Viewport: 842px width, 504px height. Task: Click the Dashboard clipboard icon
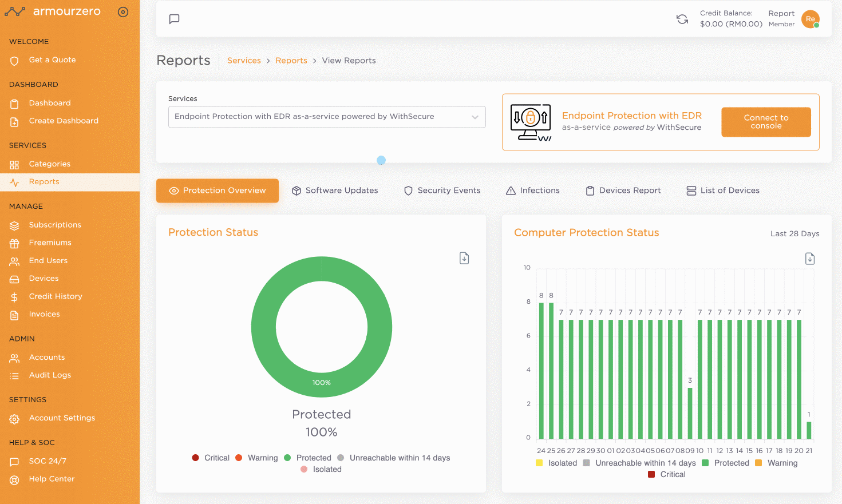[14, 104]
